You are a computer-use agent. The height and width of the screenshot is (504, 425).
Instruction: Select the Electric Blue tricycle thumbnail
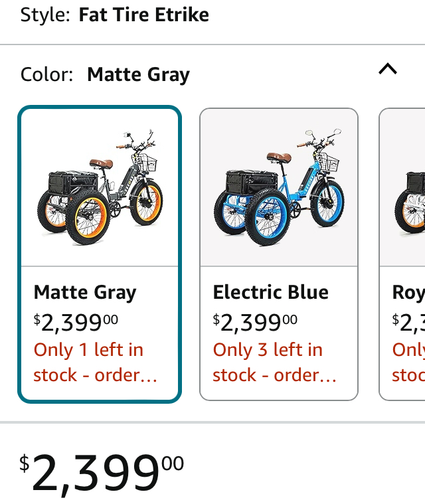tap(279, 188)
